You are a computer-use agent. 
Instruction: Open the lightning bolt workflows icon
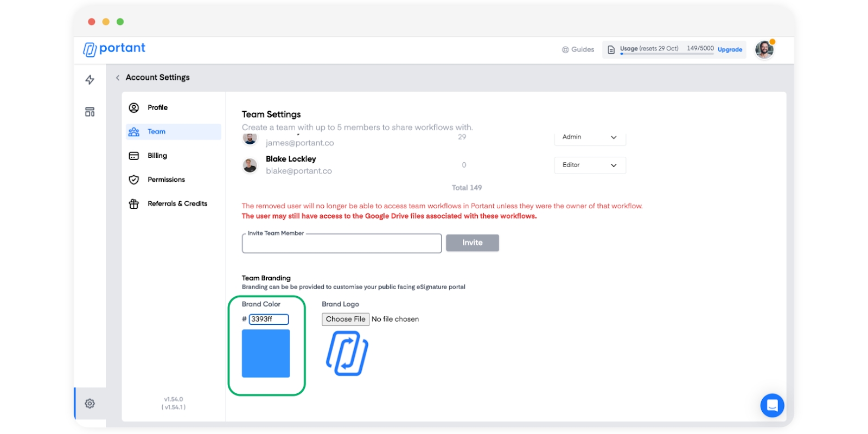click(x=90, y=80)
